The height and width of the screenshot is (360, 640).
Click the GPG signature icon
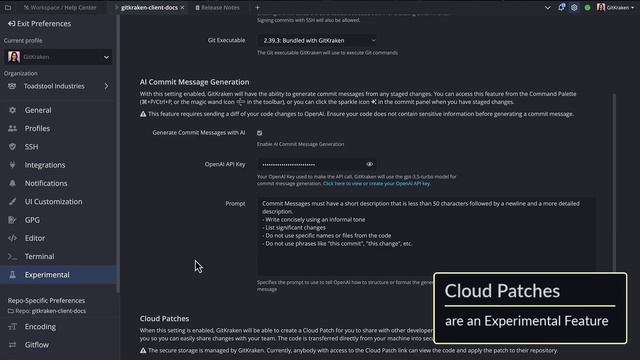pyautogui.click(x=12, y=220)
